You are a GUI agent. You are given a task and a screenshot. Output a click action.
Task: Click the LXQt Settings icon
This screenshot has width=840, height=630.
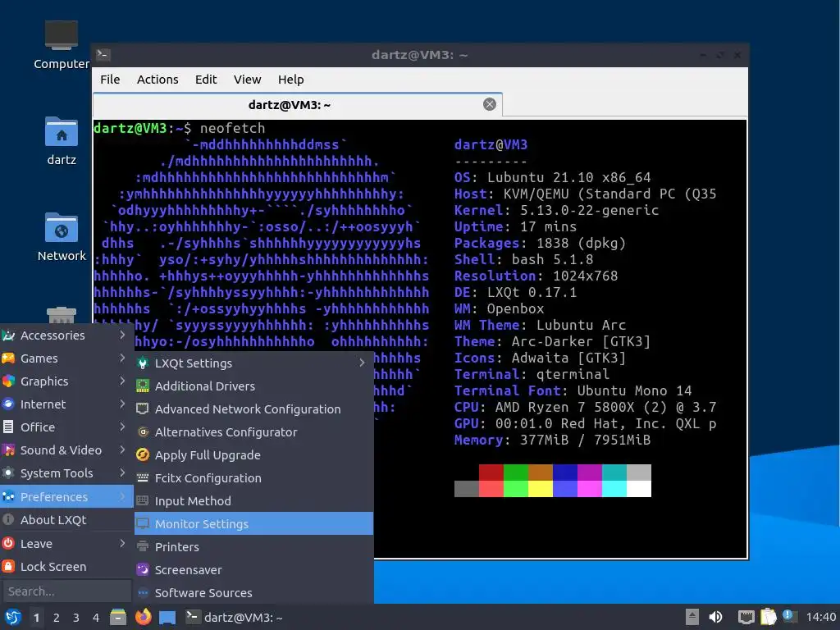[x=143, y=363]
